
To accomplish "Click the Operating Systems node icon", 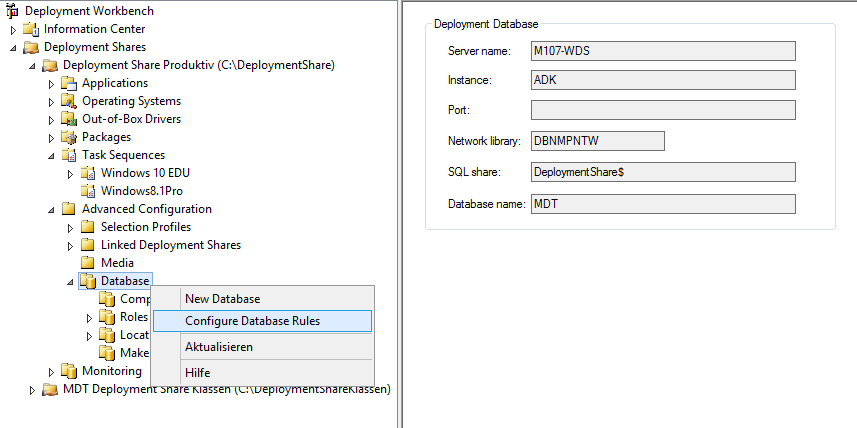I will 69,101.
